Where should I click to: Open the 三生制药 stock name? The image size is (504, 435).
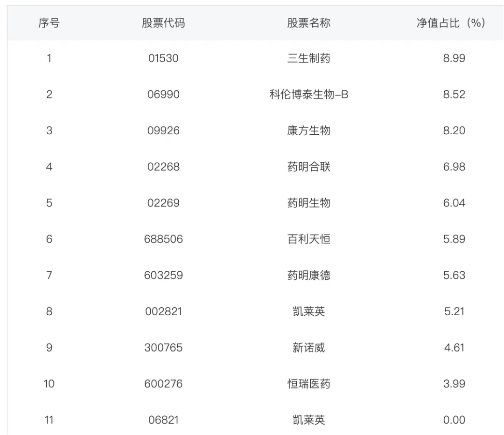click(308, 58)
